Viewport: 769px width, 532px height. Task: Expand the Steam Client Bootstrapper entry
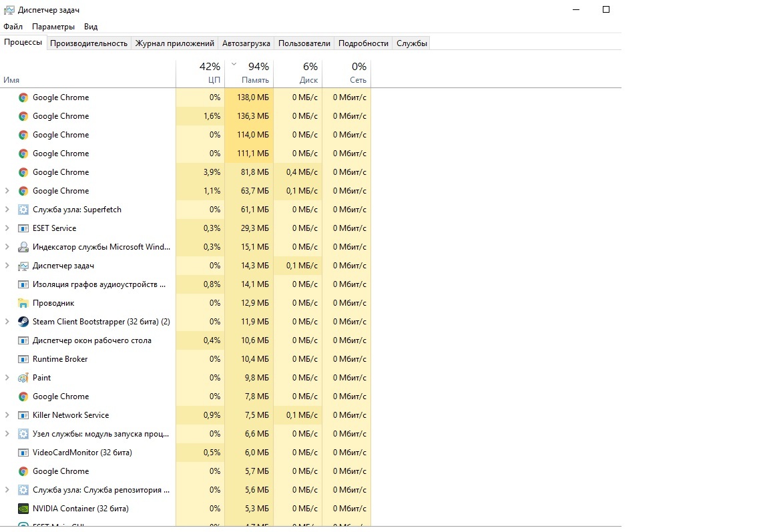pos(7,322)
